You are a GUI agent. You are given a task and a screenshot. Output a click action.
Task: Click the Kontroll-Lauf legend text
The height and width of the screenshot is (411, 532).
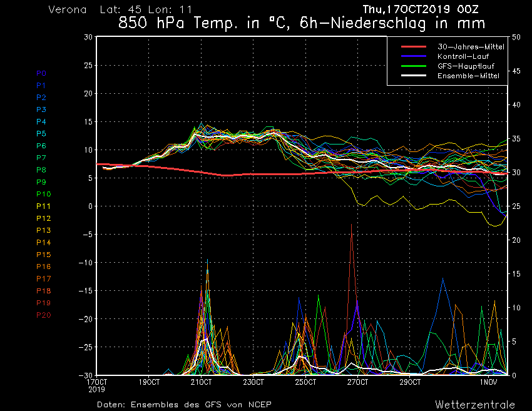pos(463,56)
